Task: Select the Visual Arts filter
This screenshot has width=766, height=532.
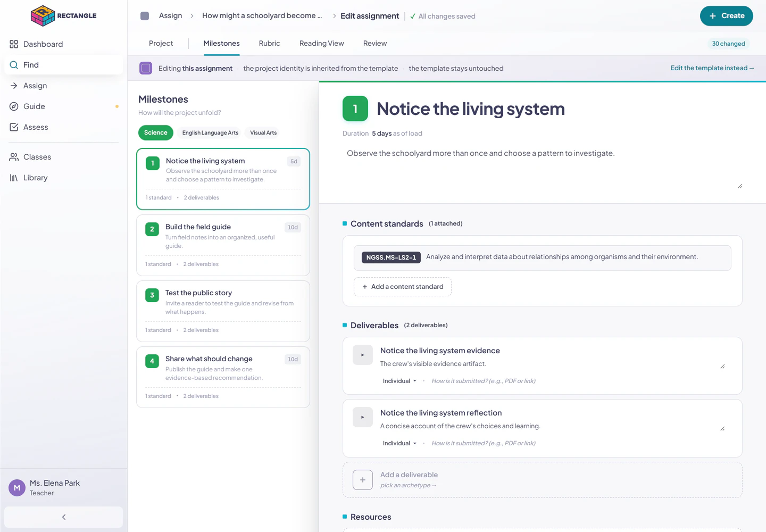Action: [x=263, y=133]
